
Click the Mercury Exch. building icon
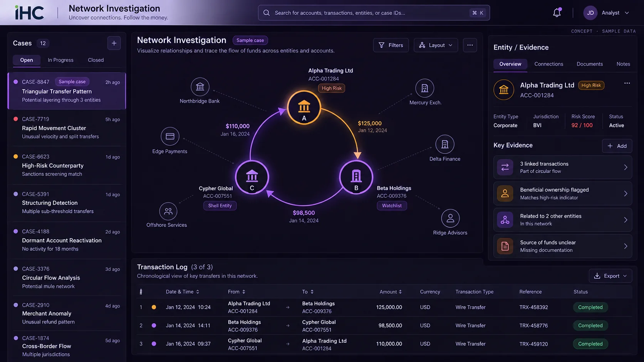[424, 88]
